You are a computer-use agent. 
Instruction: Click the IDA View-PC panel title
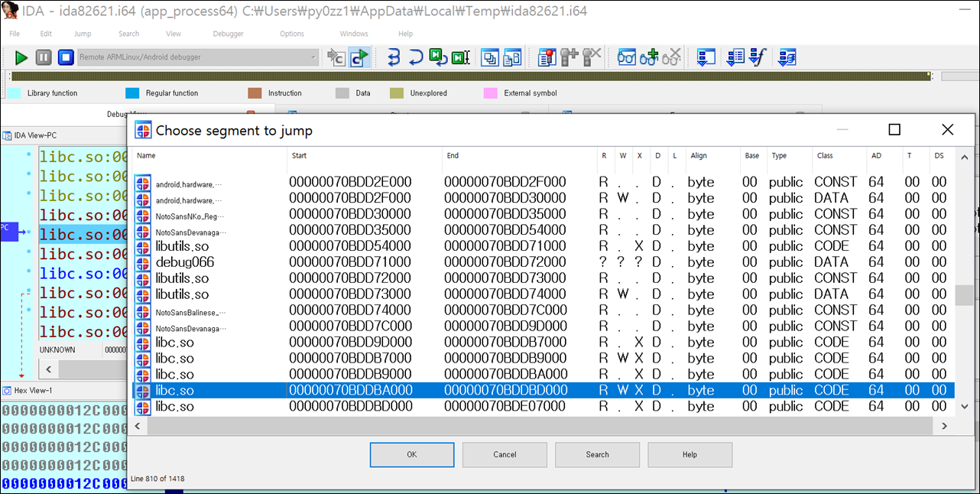click(35, 135)
